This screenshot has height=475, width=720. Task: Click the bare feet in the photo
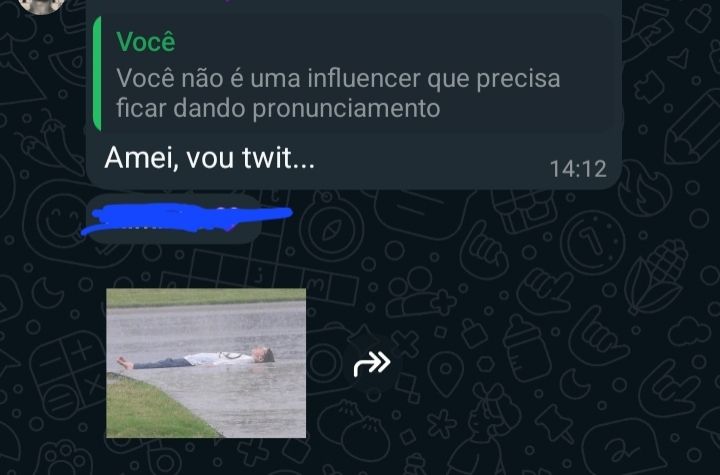[x=124, y=363]
